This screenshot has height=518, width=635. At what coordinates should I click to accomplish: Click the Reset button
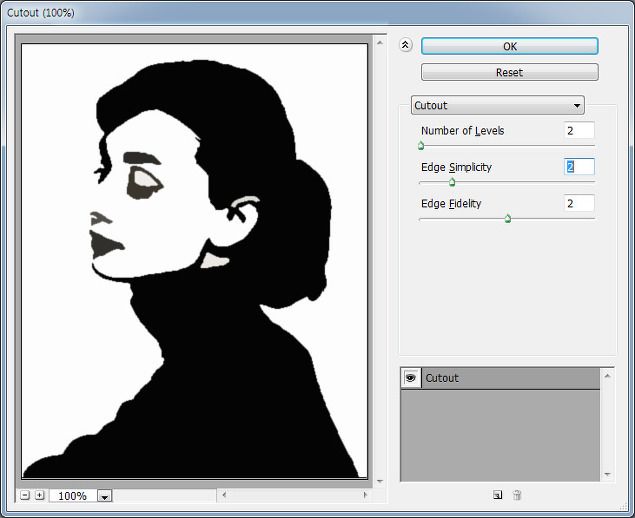click(x=509, y=72)
